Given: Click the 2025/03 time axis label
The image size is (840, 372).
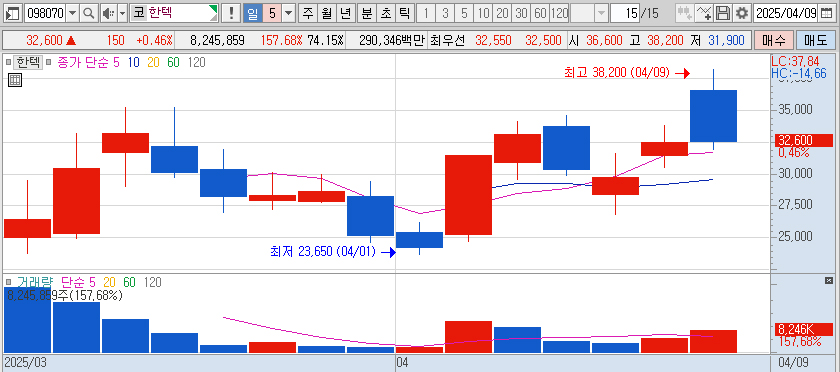Looking at the screenshot, I should [x=26, y=363].
